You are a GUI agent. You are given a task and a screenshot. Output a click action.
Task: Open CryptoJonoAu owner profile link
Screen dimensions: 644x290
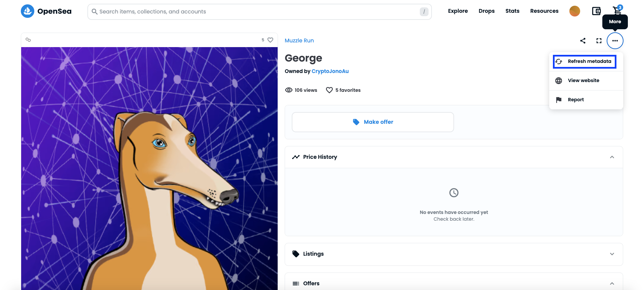point(330,71)
